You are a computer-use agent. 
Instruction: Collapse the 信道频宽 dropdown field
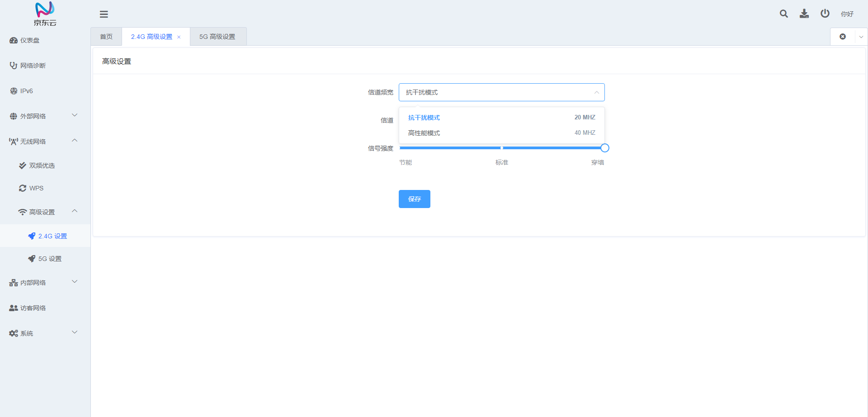coord(502,92)
